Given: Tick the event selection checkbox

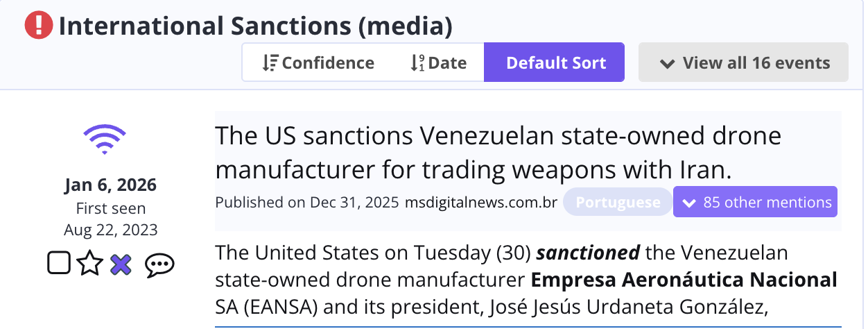Looking at the screenshot, I should tap(59, 263).
